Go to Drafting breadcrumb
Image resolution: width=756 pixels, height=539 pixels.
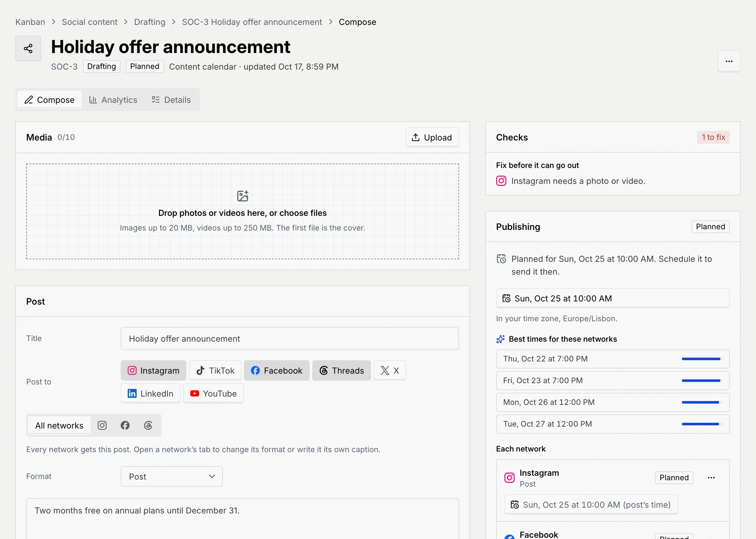pyautogui.click(x=150, y=22)
